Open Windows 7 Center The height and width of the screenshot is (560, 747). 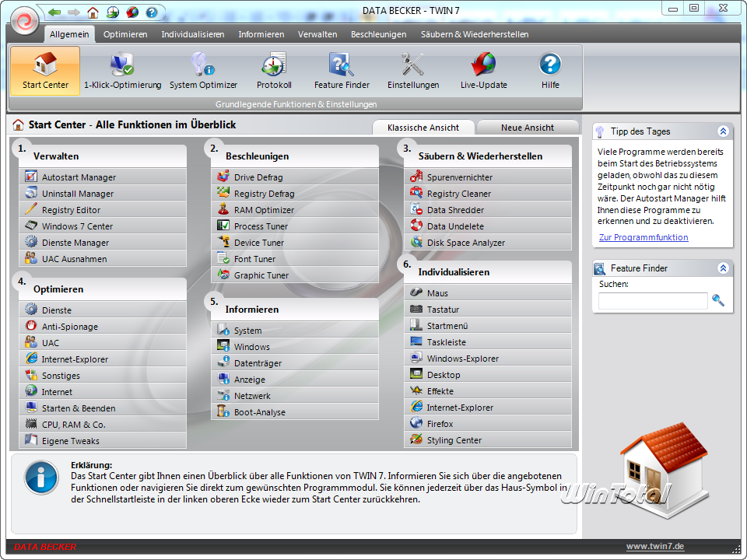103,226
